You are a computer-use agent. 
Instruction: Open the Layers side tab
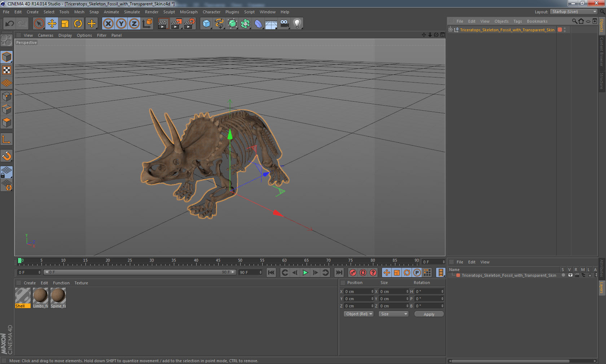pos(602,288)
